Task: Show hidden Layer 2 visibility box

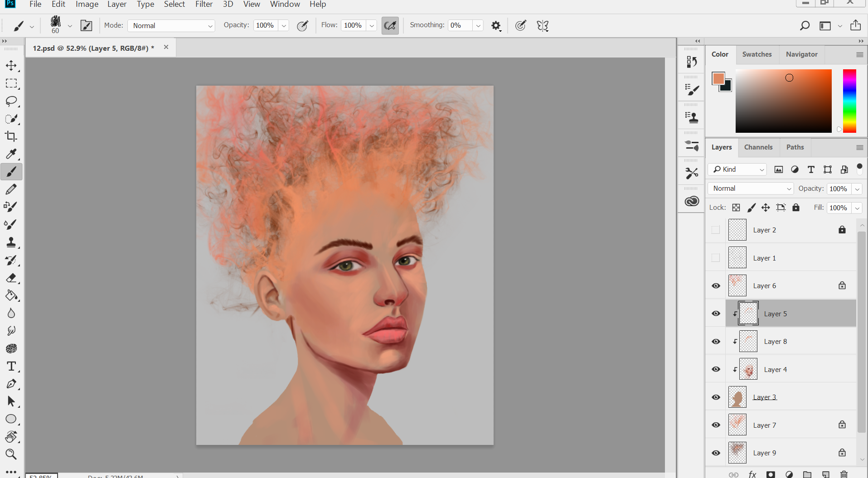Action: (716, 230)
